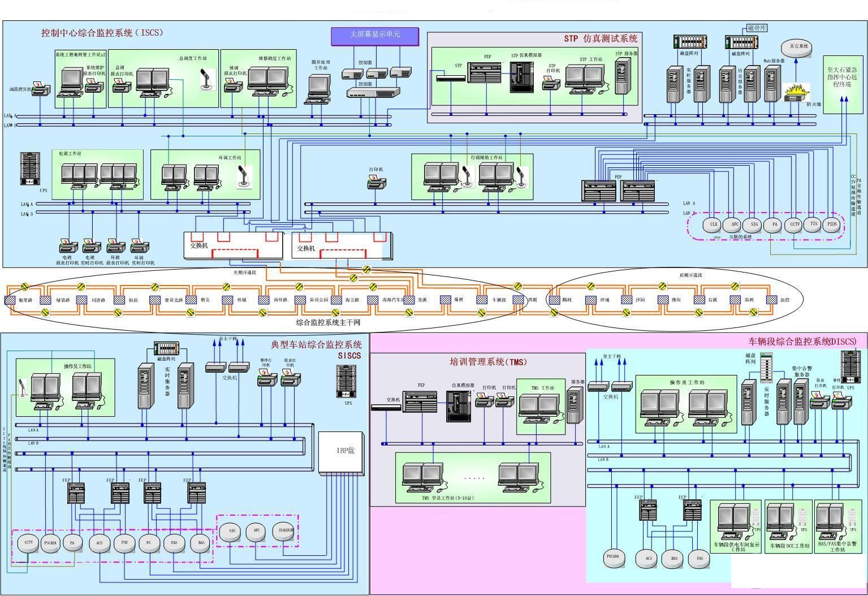Click the 画面拷贝机 printer icon
868x596 pixels.
(40, 89)
